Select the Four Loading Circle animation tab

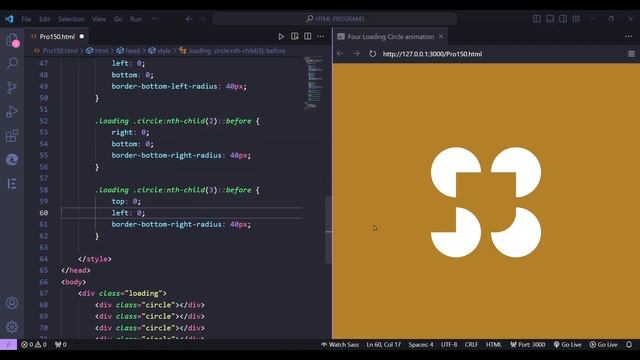390,36
